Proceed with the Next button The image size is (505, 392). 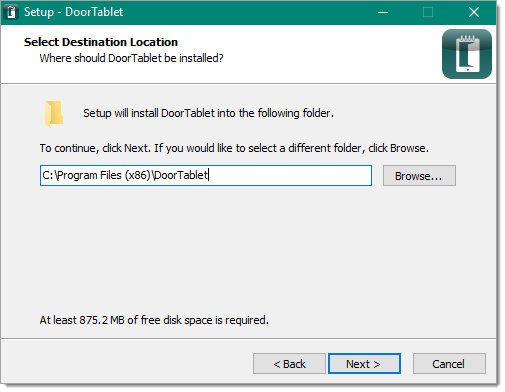[x=364, y=364]
